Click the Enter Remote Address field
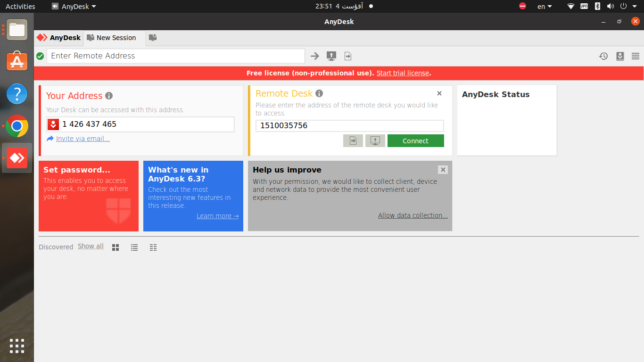The height and width of the screenshot is (362, 644). [x=175, y=56]
